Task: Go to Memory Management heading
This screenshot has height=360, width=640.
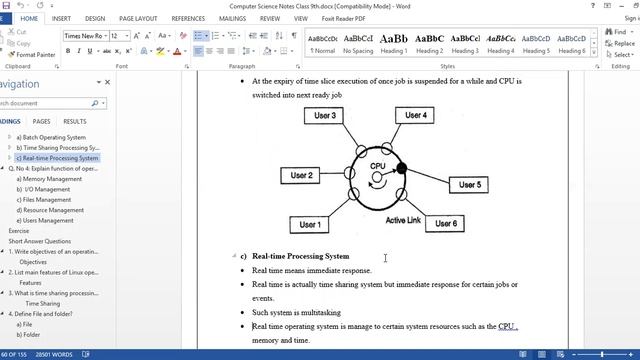Action: pyautogui.click(x=49, y=179)
